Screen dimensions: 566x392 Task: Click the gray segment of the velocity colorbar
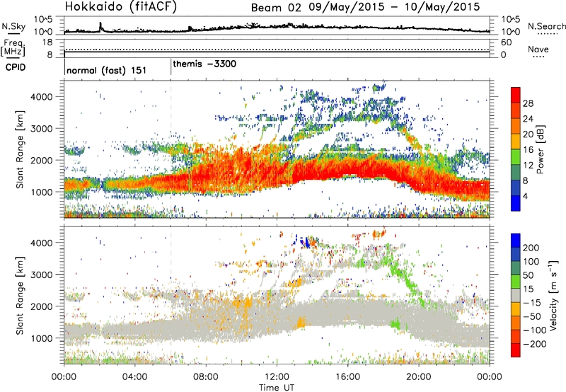(x=516, y=295)
